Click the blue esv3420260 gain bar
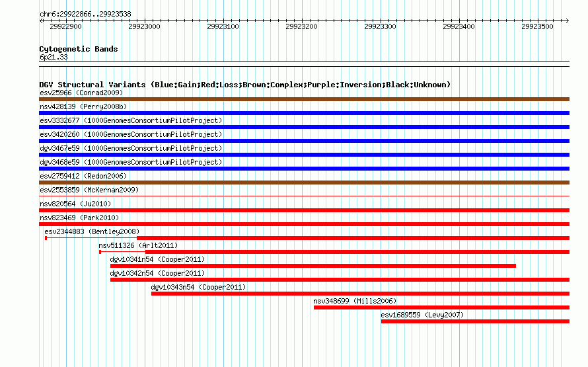 304,141
